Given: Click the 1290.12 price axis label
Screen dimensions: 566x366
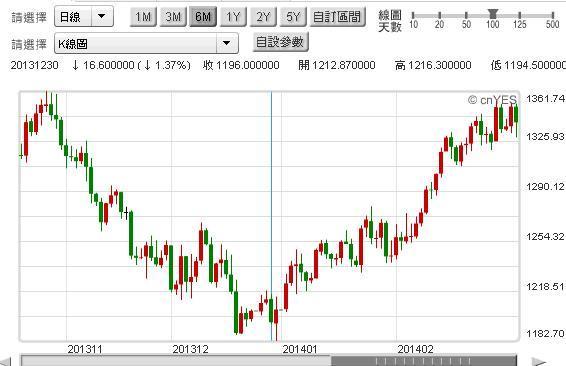Looking at the screenshot, I should pos(545,187).
